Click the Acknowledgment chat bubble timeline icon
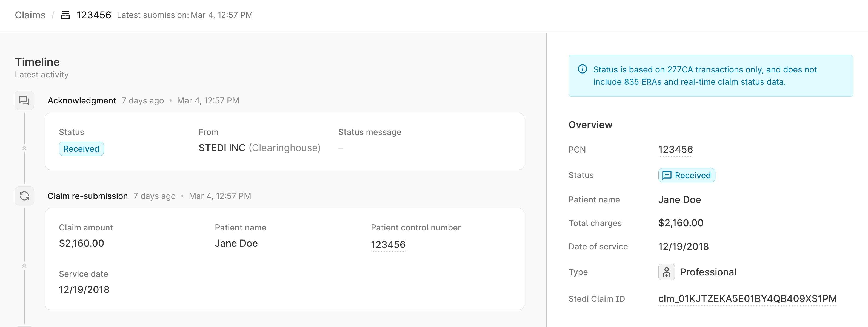The height and width of the screenshot is (327, 868). (24, 100)
